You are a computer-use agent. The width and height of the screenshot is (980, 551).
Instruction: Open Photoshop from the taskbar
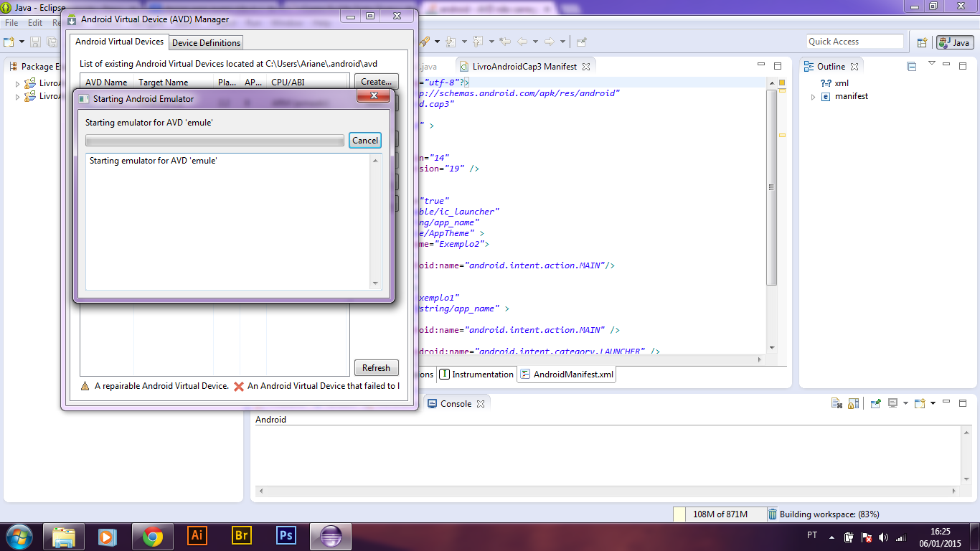click(286, 536)
